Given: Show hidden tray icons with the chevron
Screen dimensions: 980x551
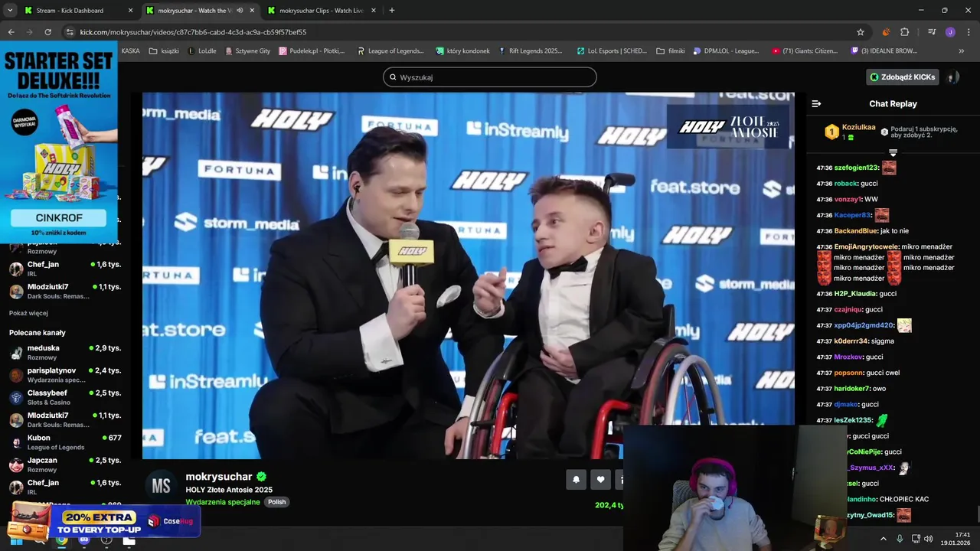Looking at the screenshot, I should point(883,539).
